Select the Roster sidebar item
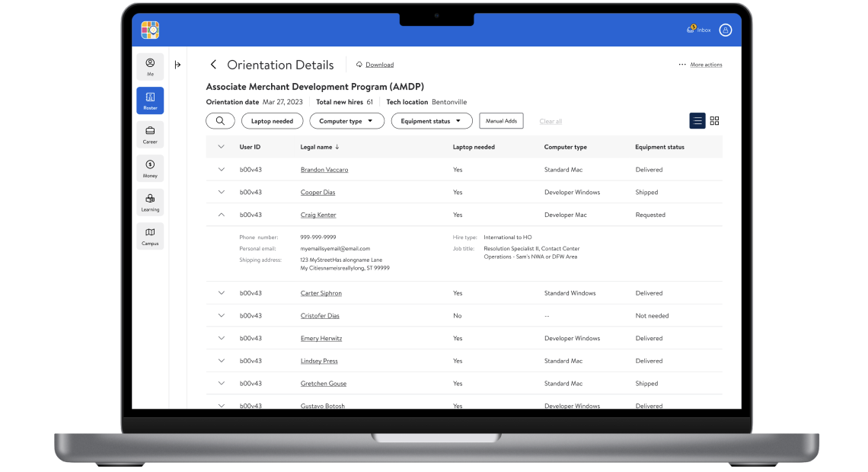Screen dimensions: 868x472 150,100
